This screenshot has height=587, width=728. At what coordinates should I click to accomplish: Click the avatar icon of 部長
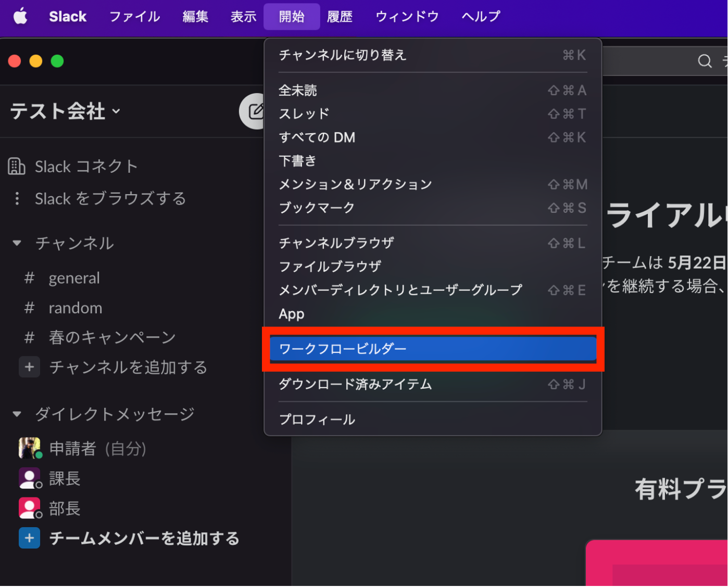30,508
